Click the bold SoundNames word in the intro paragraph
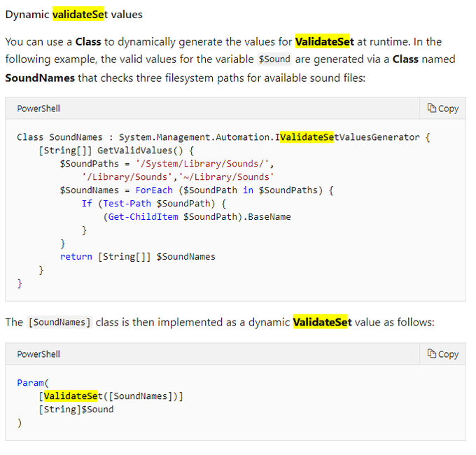This screenshot has height=455, width=476. click(40, 78)
